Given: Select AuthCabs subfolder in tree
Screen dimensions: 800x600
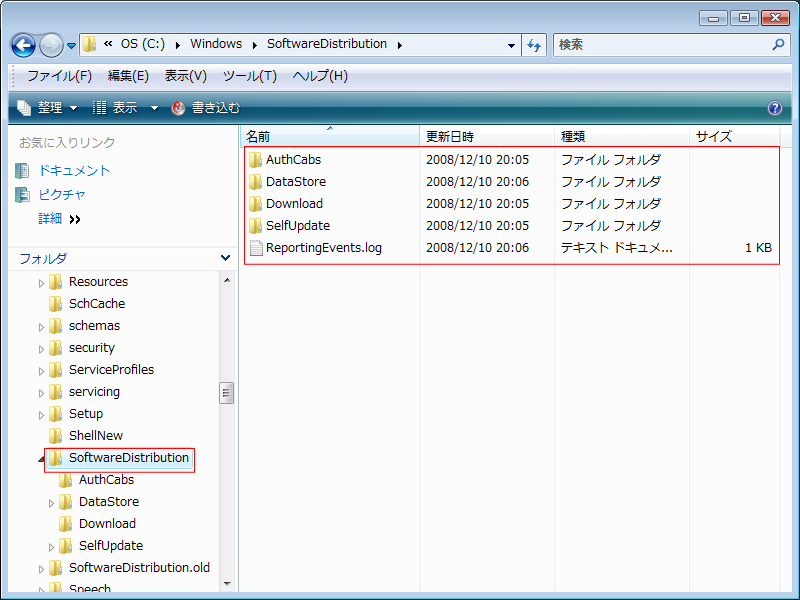Looking at the screenshot, I should coord(106,480).
